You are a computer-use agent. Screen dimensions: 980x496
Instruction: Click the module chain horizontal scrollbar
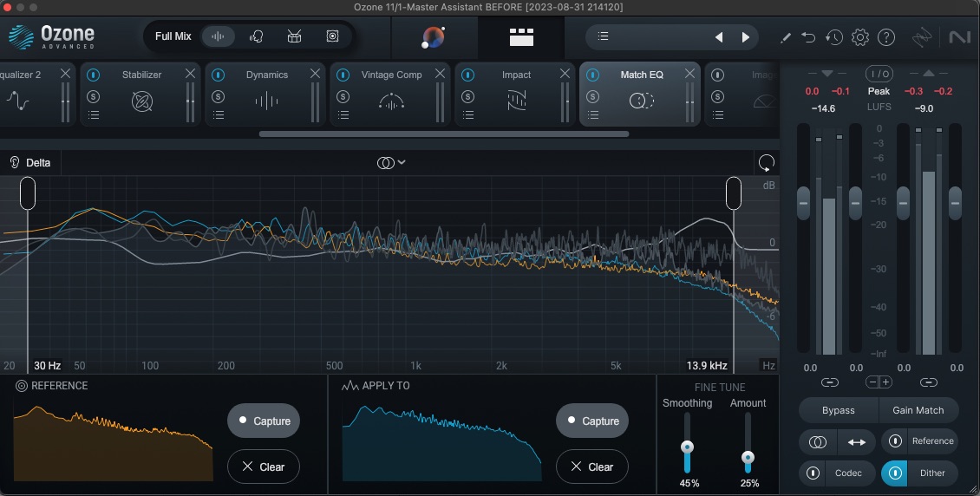[444, 134]
